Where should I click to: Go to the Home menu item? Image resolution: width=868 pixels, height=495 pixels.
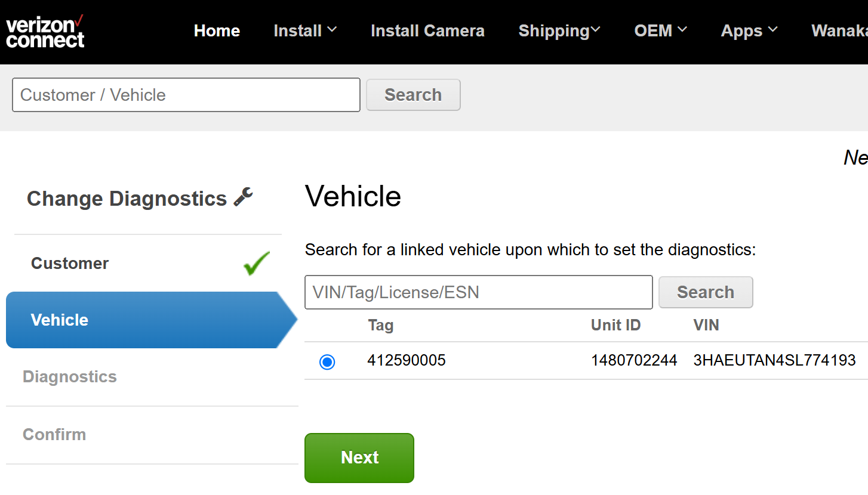click(x=217, y=31)
